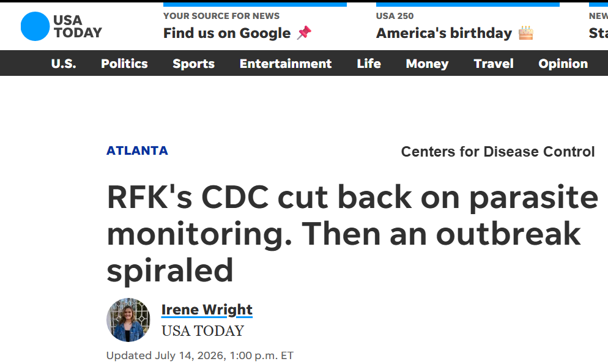
Task: Open the America's birthday promo
Action: tap(444, 33)
